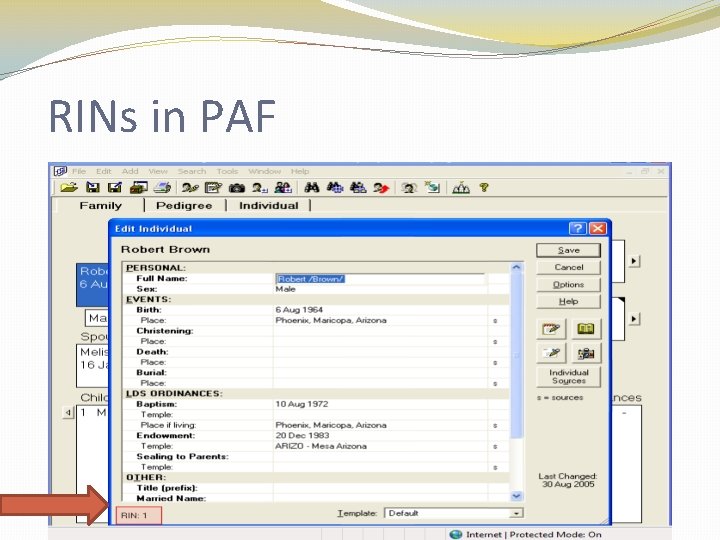Image resolution: width=720 pixels, height=540 pixels.
Task: Click the left arrow beside the children list
Action: coord(68,412)
